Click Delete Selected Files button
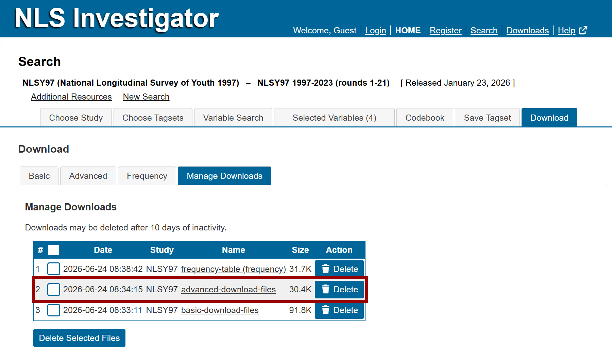The height and width of the screenshot is (364, 612). 79,338
